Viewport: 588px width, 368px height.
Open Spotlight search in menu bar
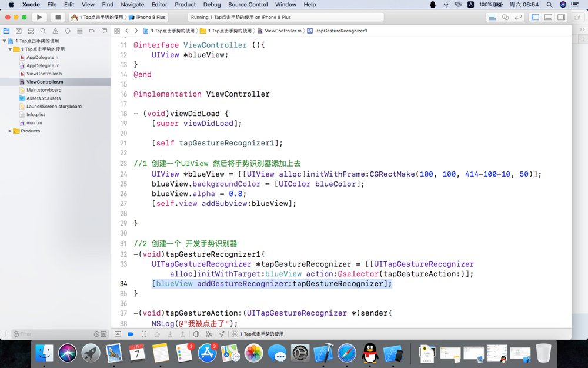(549, 5)
